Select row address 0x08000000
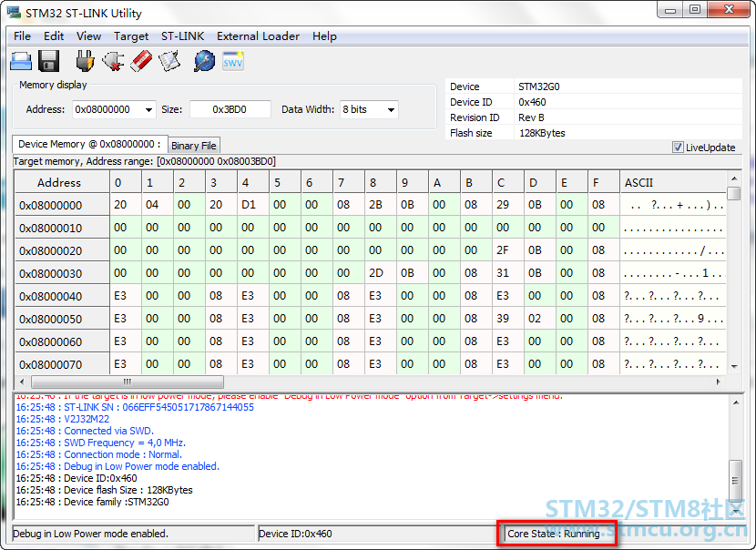 (x=62, y=206)
